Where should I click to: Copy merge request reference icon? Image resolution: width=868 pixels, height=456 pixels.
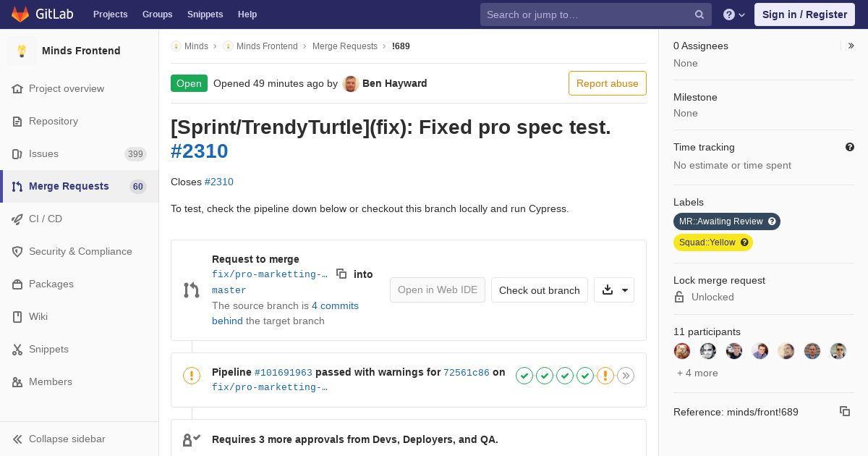pos(845,411)
